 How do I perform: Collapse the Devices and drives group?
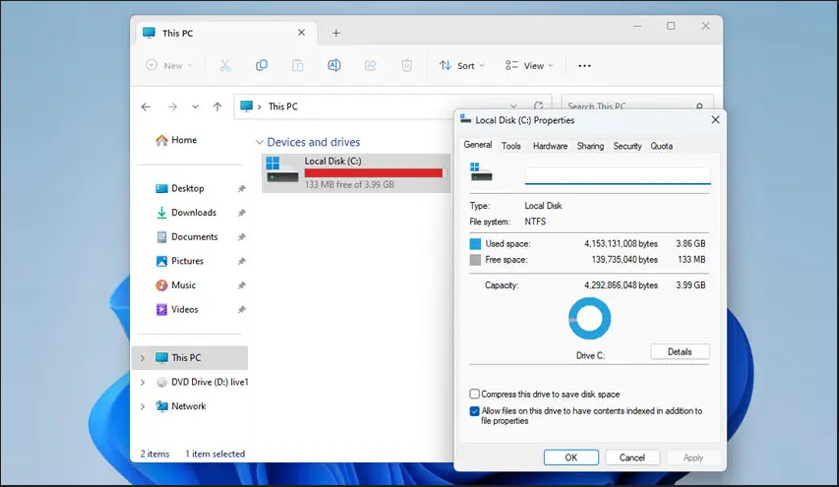(x=260, y=143)
